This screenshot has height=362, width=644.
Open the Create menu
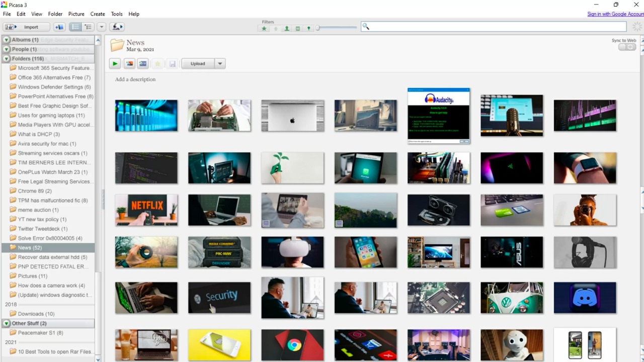pos(98,14)
